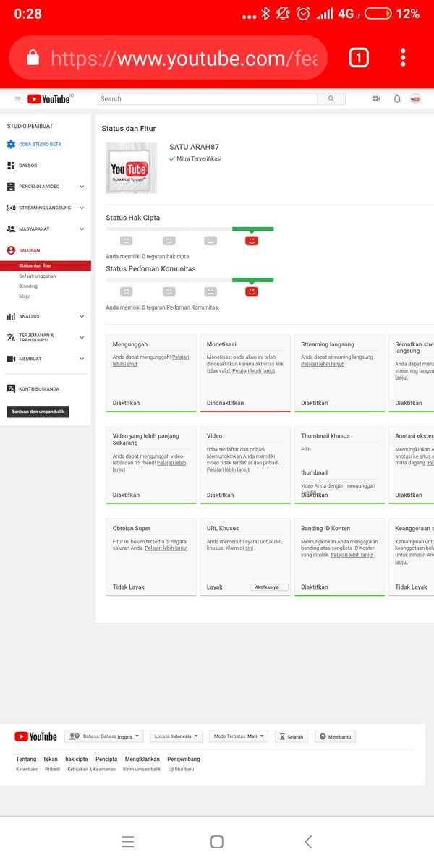Open the YouTube hamburger guide menu
The width and height of the screenshot is (434, 868).
[18, 99]
